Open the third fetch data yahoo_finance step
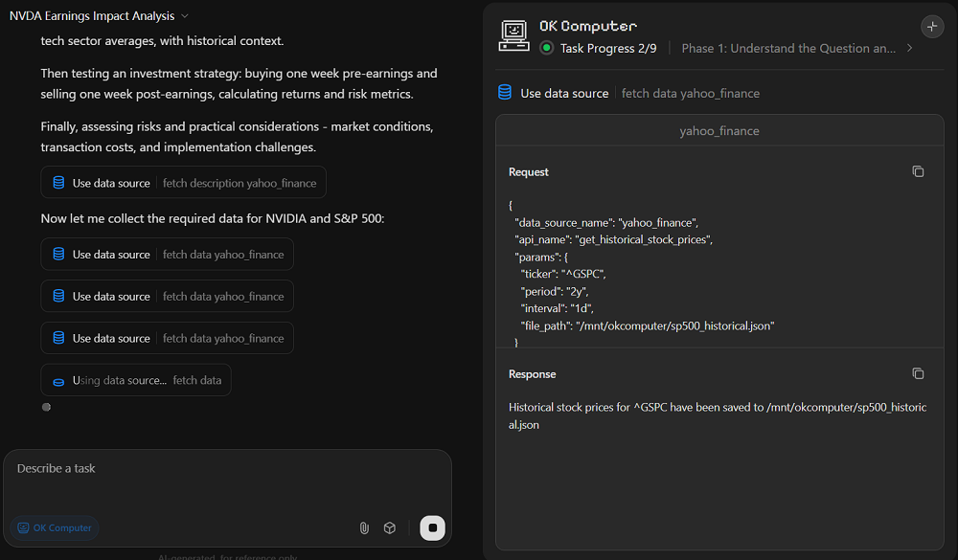Viewport: 958px width, 560px height. [x=167, y=338]
